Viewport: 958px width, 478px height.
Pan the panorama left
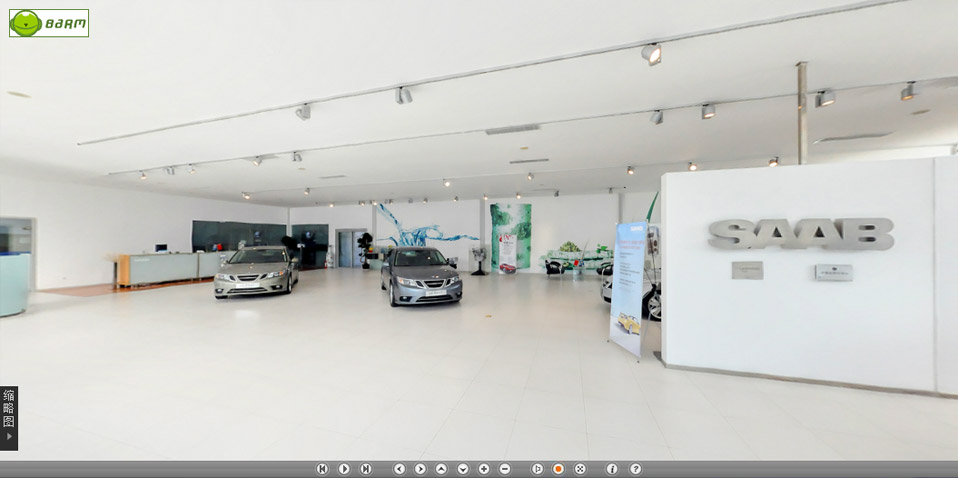(399, 469)
